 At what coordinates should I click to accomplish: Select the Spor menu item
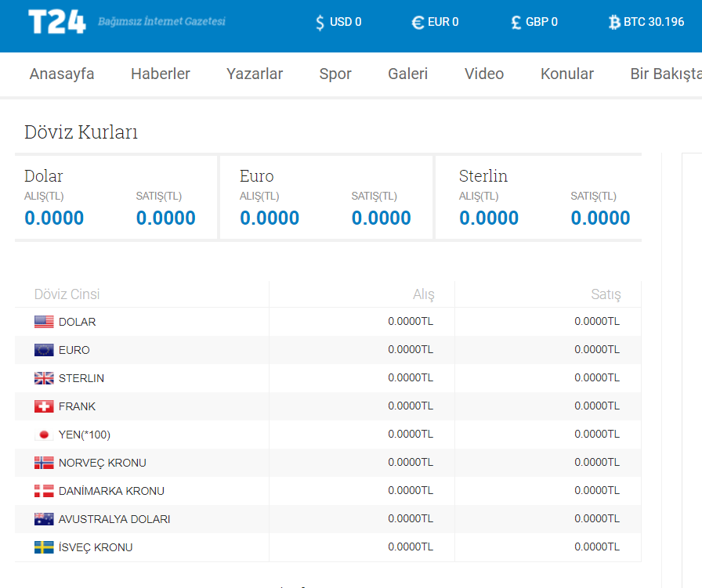[x=335, y=74]
